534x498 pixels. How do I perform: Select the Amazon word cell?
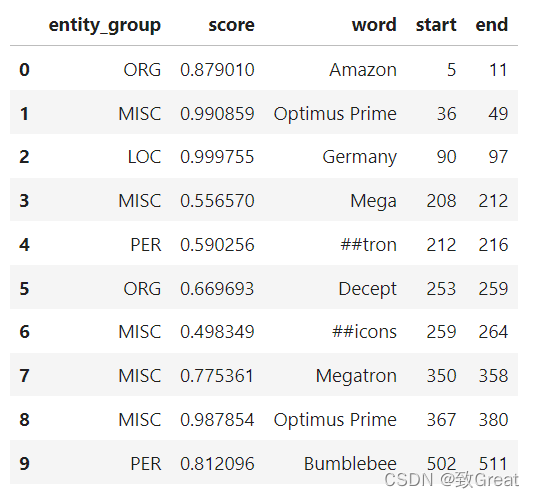[x=363, y=70]
